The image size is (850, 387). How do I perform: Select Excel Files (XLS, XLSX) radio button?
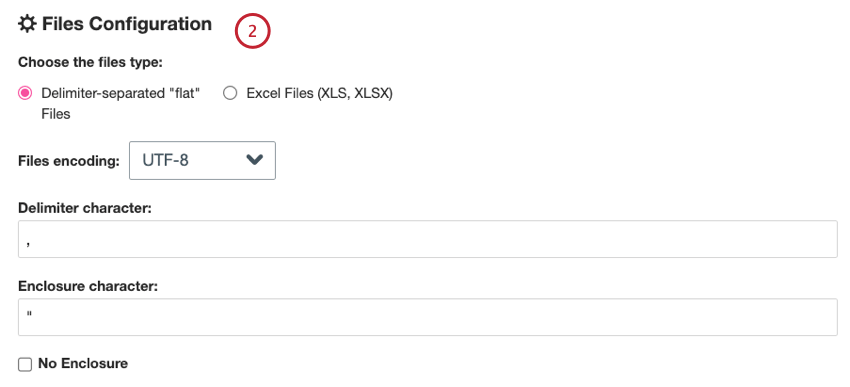tap(230, 94)
